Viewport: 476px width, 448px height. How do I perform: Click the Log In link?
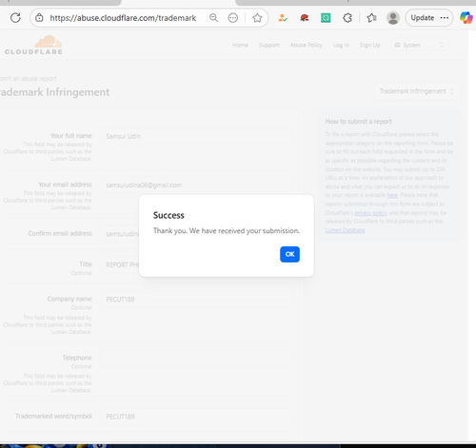[341, 45]
